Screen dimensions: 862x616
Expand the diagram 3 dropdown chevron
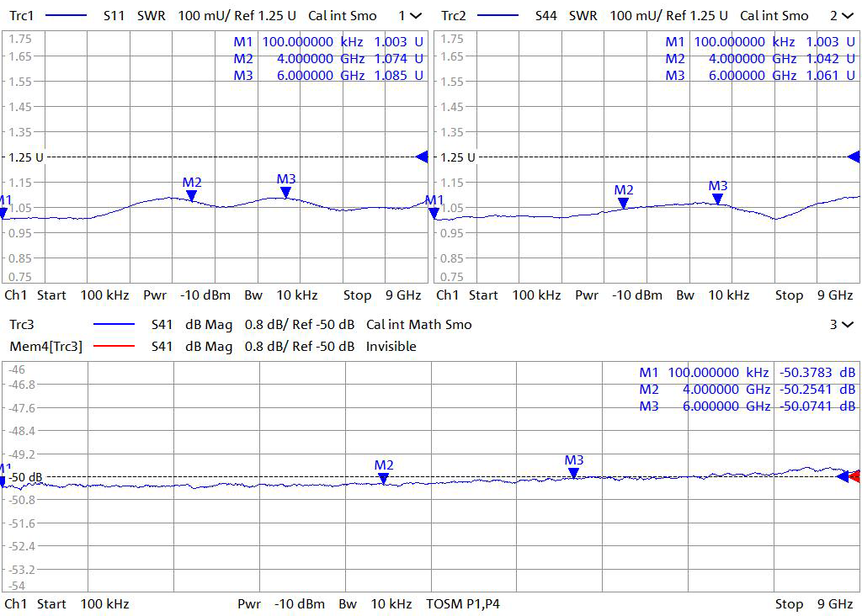coord(847,325)
